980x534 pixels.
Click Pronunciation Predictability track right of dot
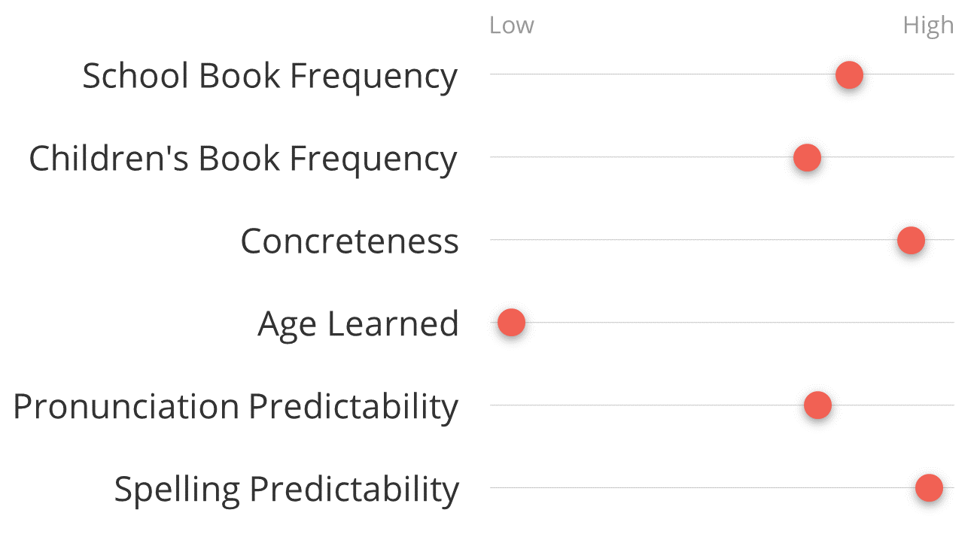coord(893,405)
